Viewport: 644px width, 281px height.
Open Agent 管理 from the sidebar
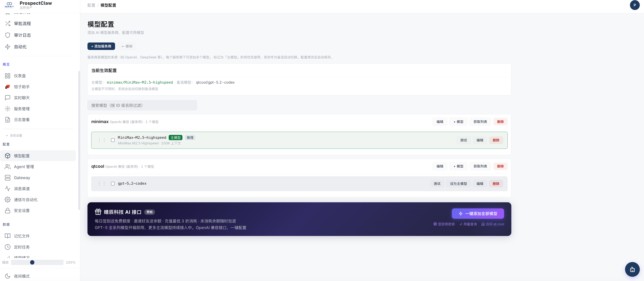tap(24, 167)
